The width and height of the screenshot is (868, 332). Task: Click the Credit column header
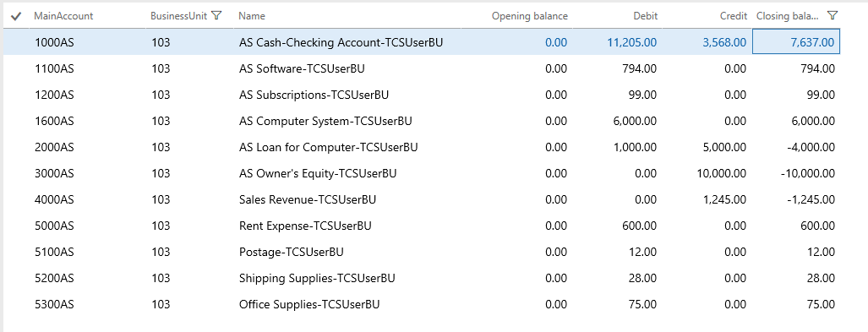pyautogui.click(x=734, y=16)
